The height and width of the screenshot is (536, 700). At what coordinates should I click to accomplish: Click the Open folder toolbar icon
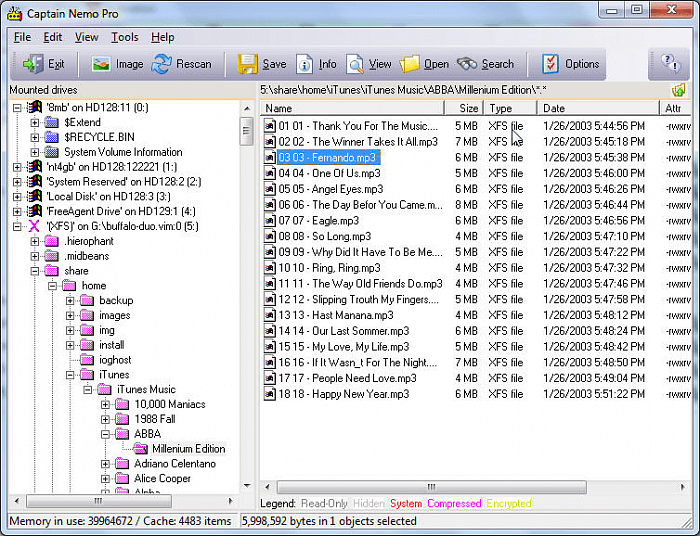coord(410,64)
